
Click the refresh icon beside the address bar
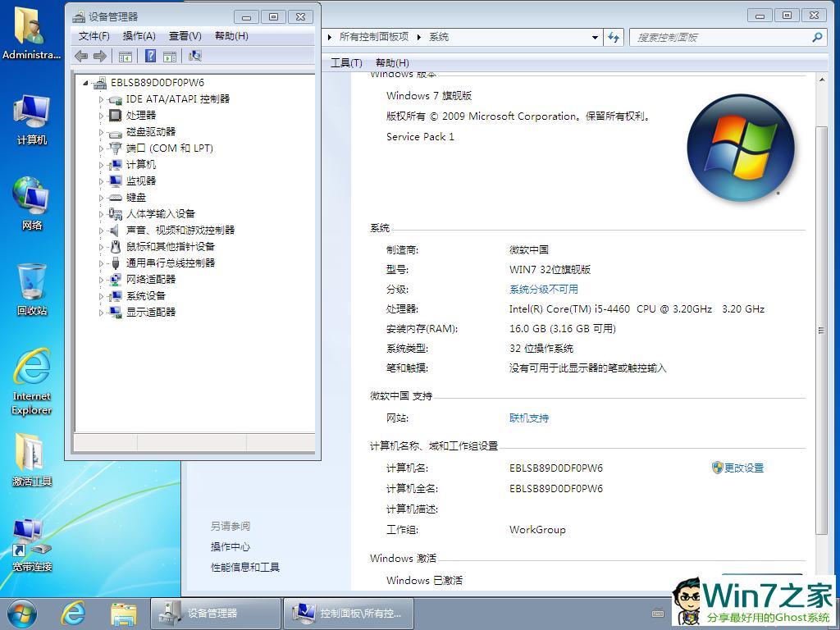614,37
